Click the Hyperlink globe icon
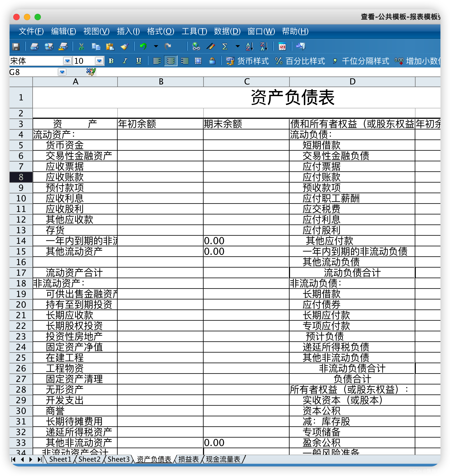The image size is (450, 476). (196, 46)
